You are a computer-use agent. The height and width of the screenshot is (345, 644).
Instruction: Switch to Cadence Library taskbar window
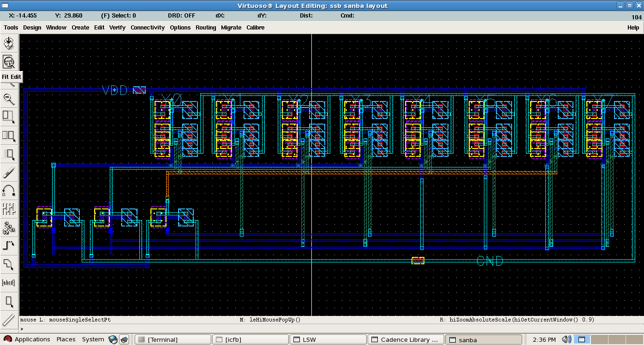(x=405, y=340)
